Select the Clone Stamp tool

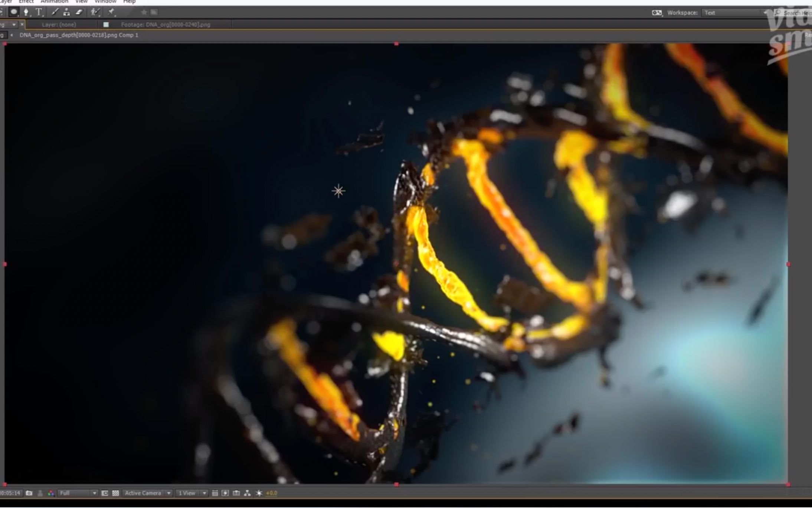point(67,12)
